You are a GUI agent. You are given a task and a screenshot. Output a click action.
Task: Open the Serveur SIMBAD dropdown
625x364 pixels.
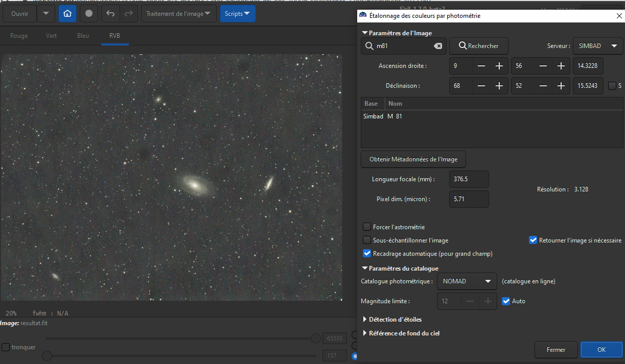(597, 46)
